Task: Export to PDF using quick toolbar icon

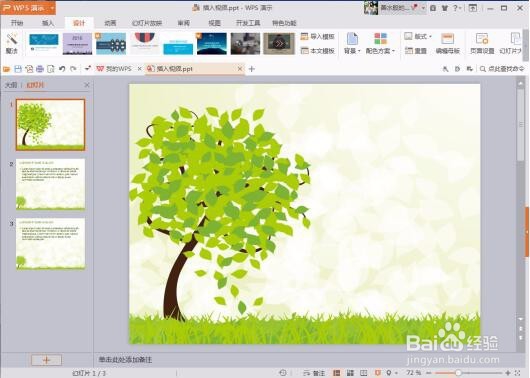Action: click(29, 69)
